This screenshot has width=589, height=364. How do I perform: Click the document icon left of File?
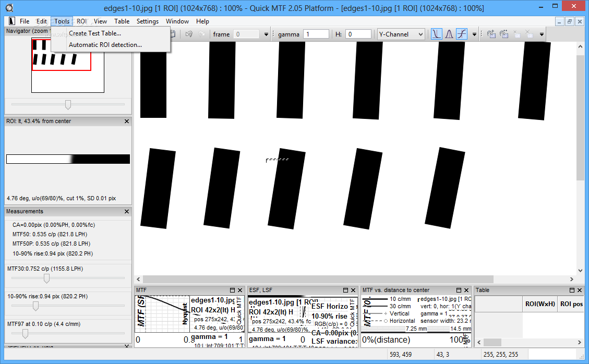click(11, 21)
